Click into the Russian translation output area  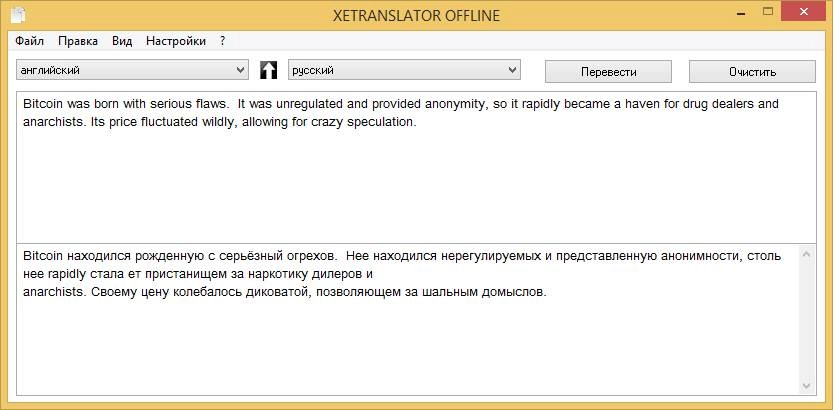(x=408, y=319)
